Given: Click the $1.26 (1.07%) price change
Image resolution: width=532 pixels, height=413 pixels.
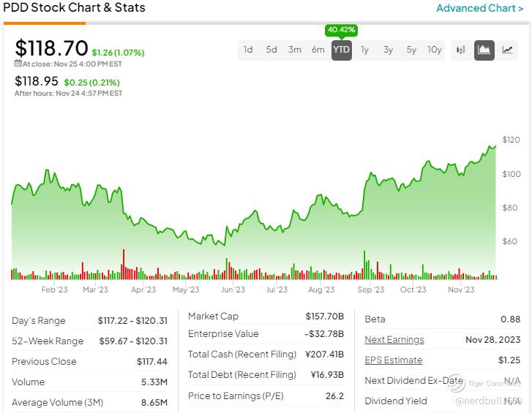Looking at the screenshot, I should [118, 53].
